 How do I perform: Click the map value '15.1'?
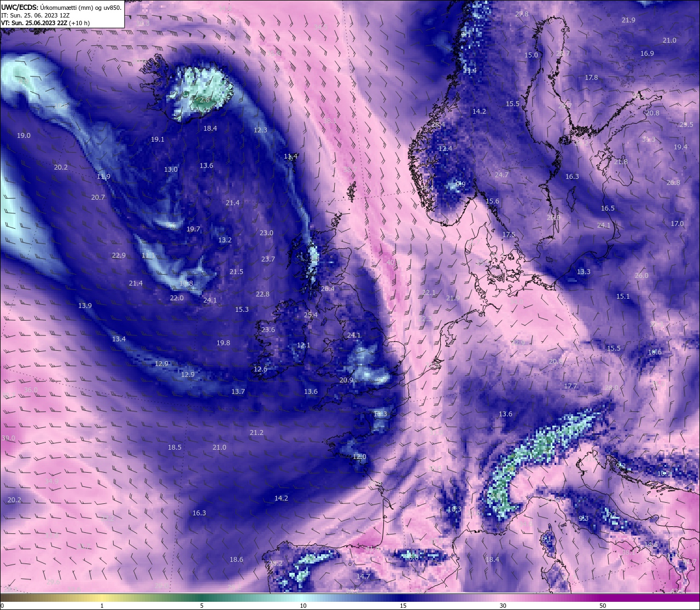coord(623,296)
